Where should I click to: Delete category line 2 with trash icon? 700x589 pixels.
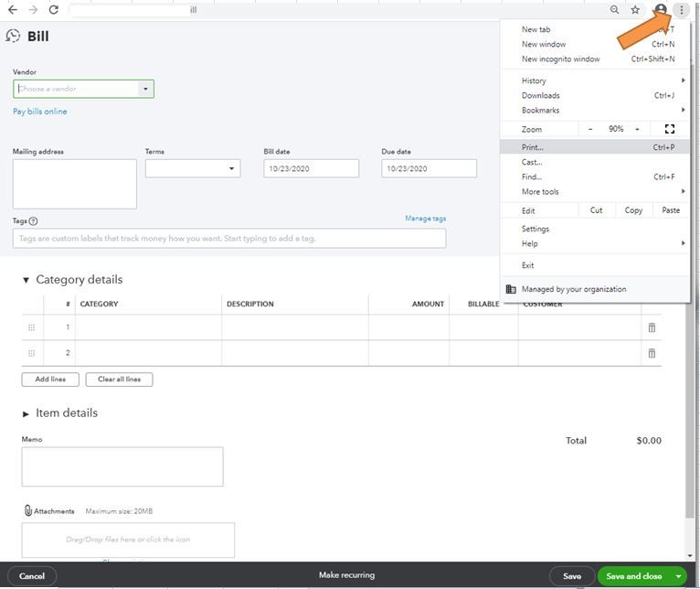click(x=652, y=353)
